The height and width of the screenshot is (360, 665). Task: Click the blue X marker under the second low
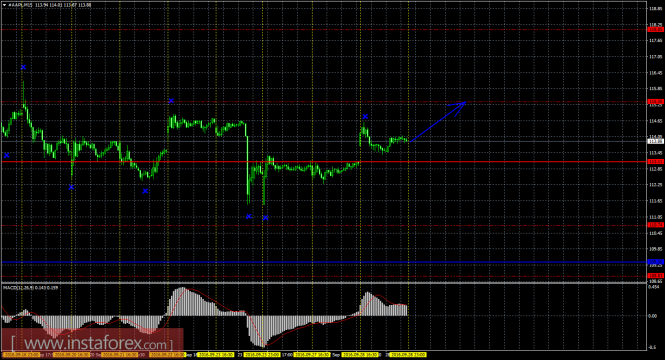(145, 191)
